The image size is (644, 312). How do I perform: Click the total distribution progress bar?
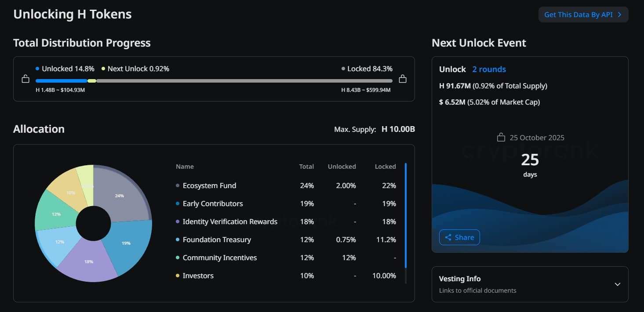[213, 80]
